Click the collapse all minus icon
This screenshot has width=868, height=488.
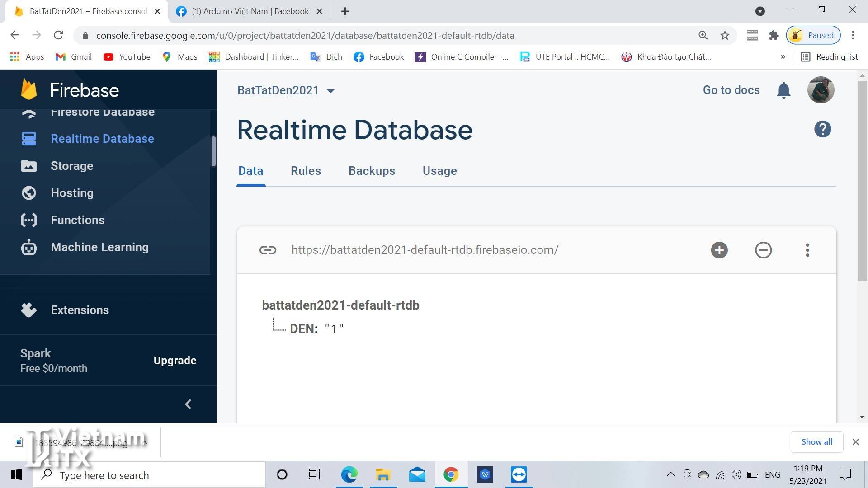click(763, 250)
